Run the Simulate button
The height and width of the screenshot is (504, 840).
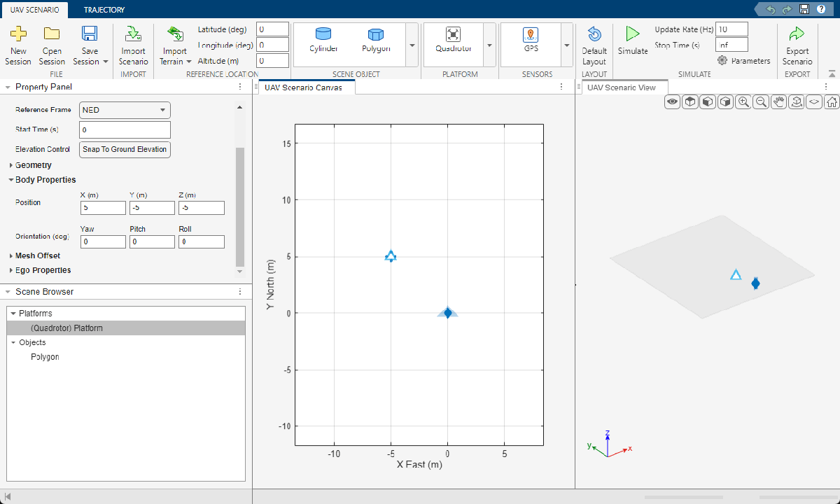click(633, 41)
